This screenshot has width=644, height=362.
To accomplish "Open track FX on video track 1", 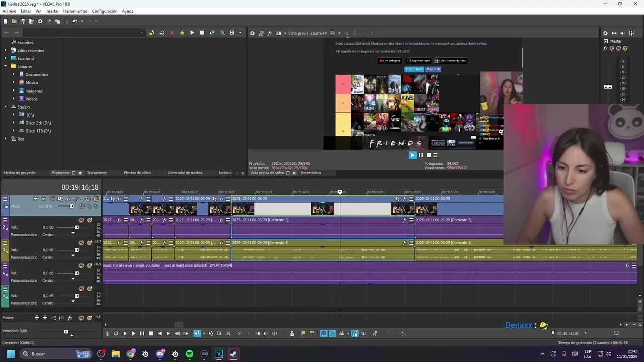I will click(68, 199).
